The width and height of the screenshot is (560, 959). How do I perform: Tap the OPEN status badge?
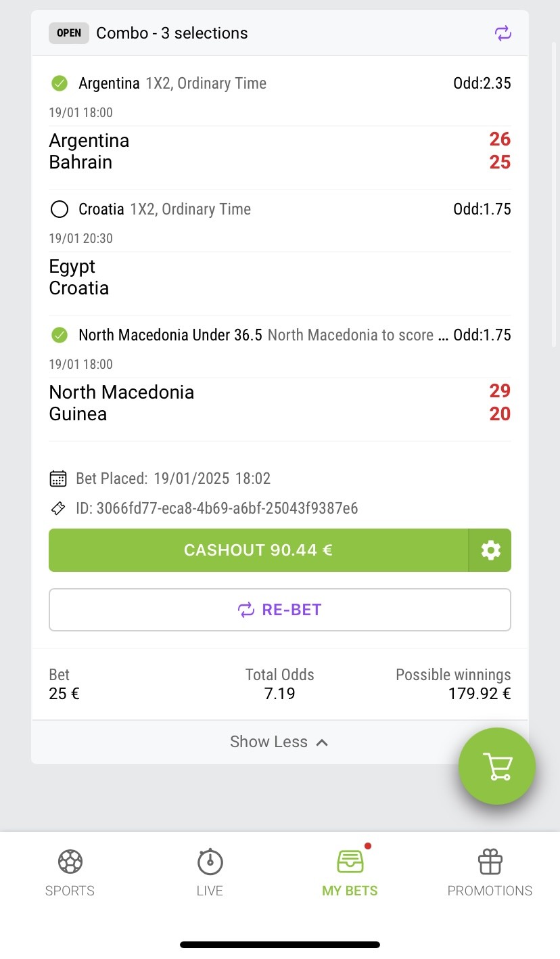(x=69, y=33)
